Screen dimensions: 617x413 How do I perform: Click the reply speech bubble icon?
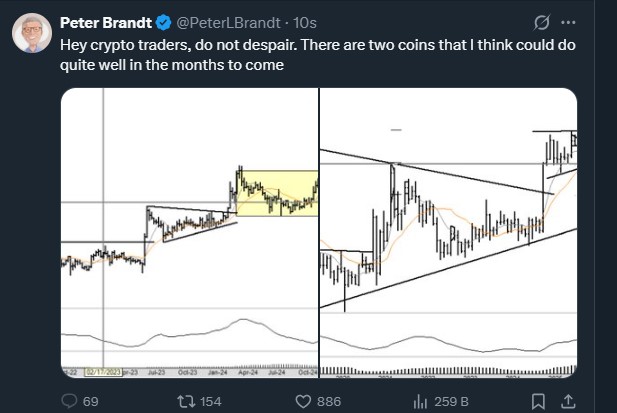click(70, 401)
